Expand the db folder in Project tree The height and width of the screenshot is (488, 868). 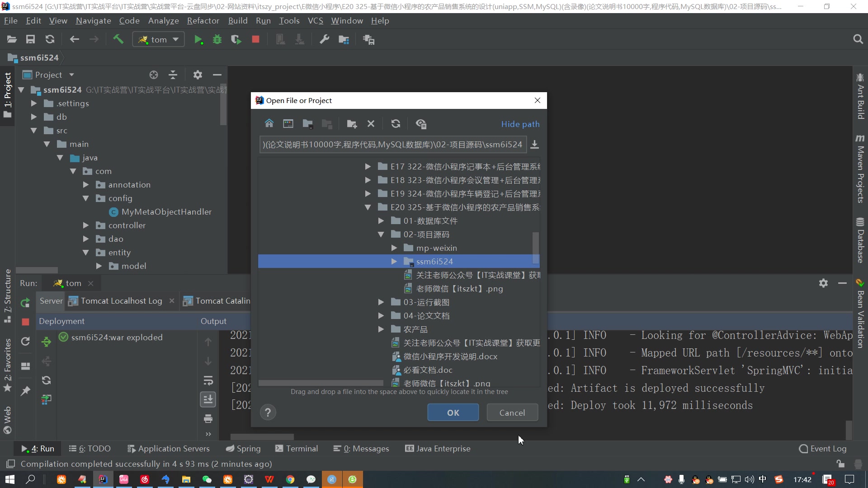(34, 117)
